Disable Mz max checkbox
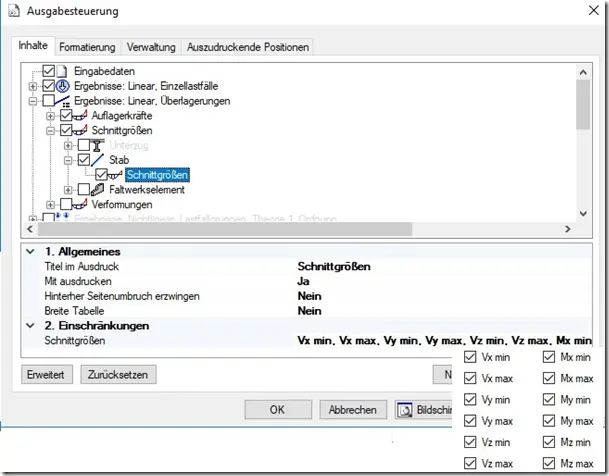The height and width of the screenshot is (476, 609). pyautogui.click(x=549, y=463)
